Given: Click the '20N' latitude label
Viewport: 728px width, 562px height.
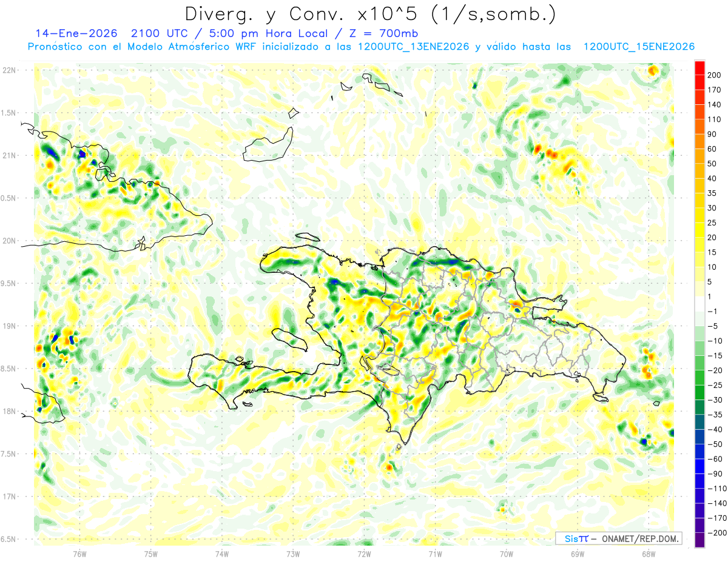Looking at the screenshot, I should click(x=9, y=241).
